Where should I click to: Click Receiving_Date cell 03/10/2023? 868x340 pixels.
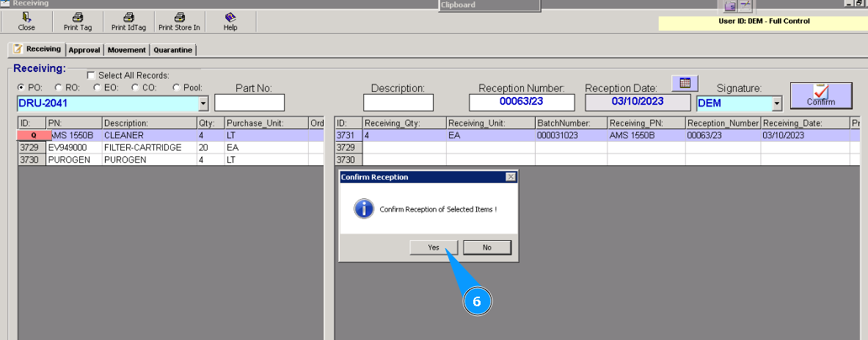(x=805, y=135)
